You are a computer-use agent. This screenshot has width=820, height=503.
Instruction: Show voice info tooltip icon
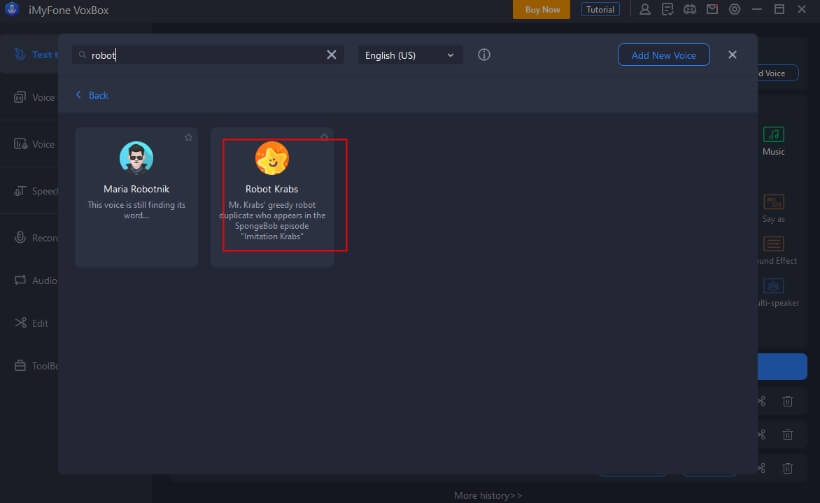pyautogui.click(x=484, y=55)
